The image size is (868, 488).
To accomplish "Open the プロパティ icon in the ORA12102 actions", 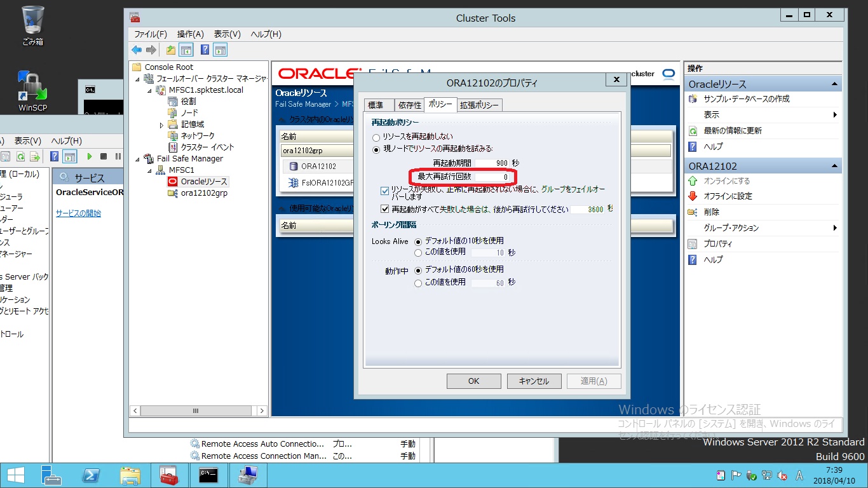I will click(692, 244).
